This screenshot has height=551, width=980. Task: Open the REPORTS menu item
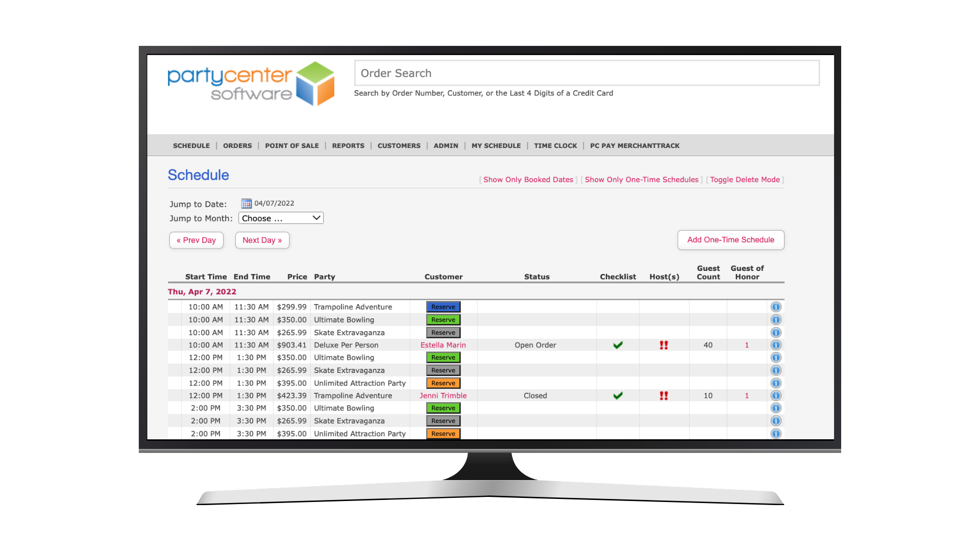[348, 145]
